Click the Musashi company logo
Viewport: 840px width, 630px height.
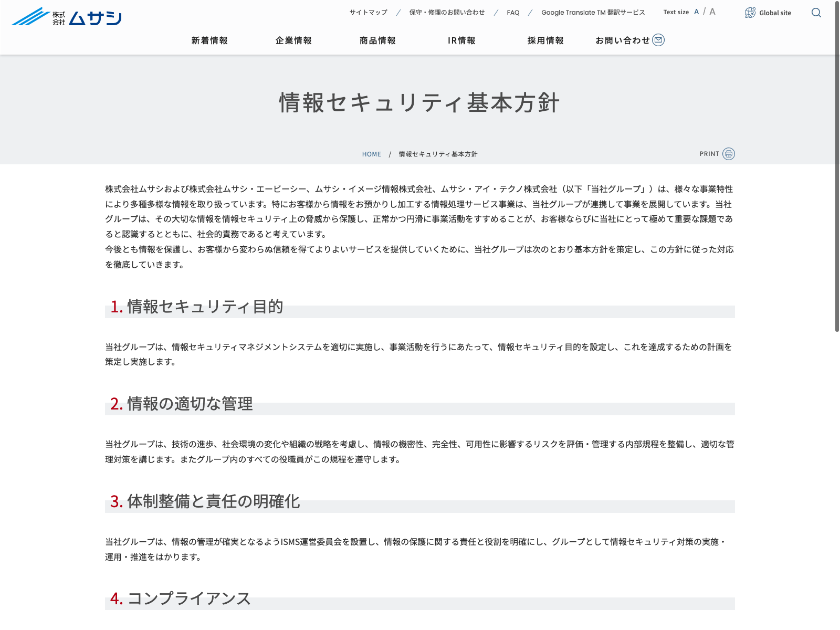pos(67,17)
